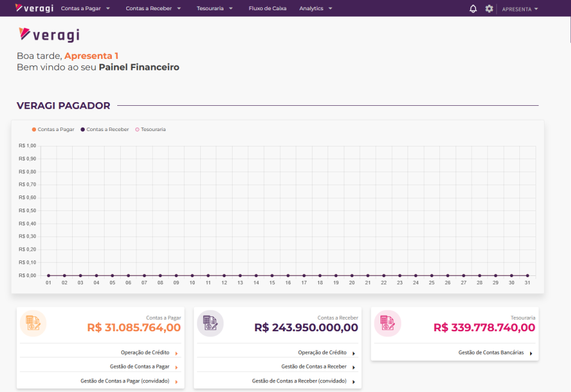Open Gestão de Contas a Pagar (convidado)

(125, 381)
